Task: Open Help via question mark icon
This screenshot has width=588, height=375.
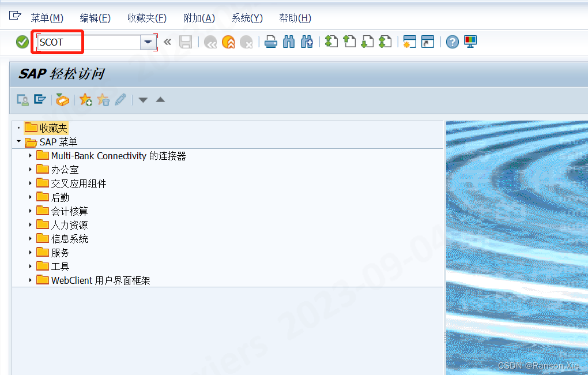Action: pyautogui.click(x=453, y=42)
